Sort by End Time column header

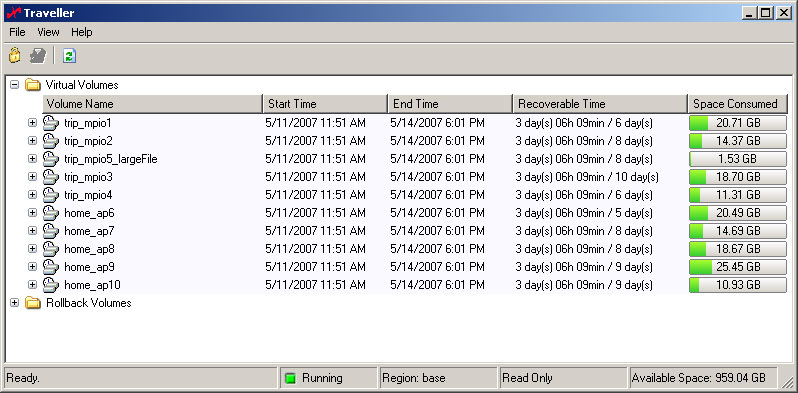point(450,104)
